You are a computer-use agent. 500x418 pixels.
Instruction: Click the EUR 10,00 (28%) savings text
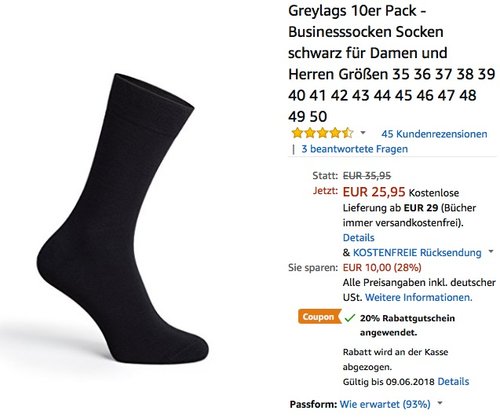382,267
